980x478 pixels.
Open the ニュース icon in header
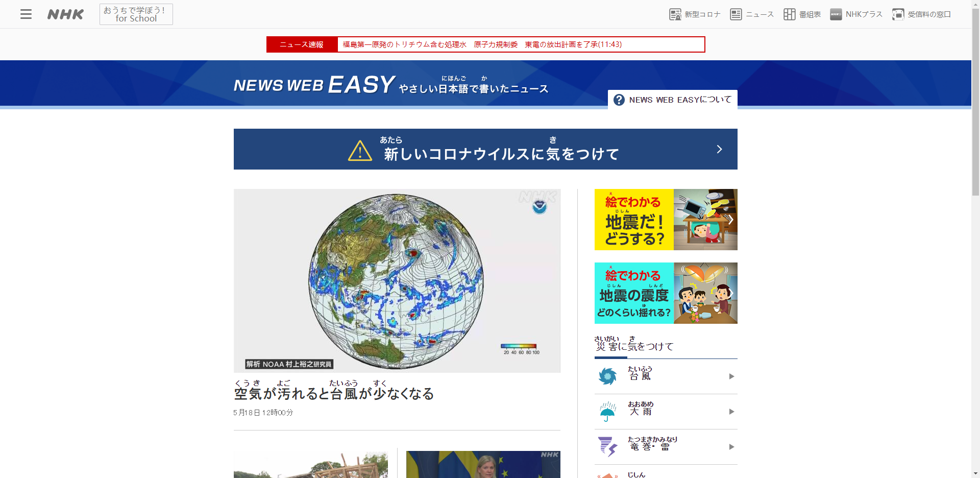(x=736, y=14)
